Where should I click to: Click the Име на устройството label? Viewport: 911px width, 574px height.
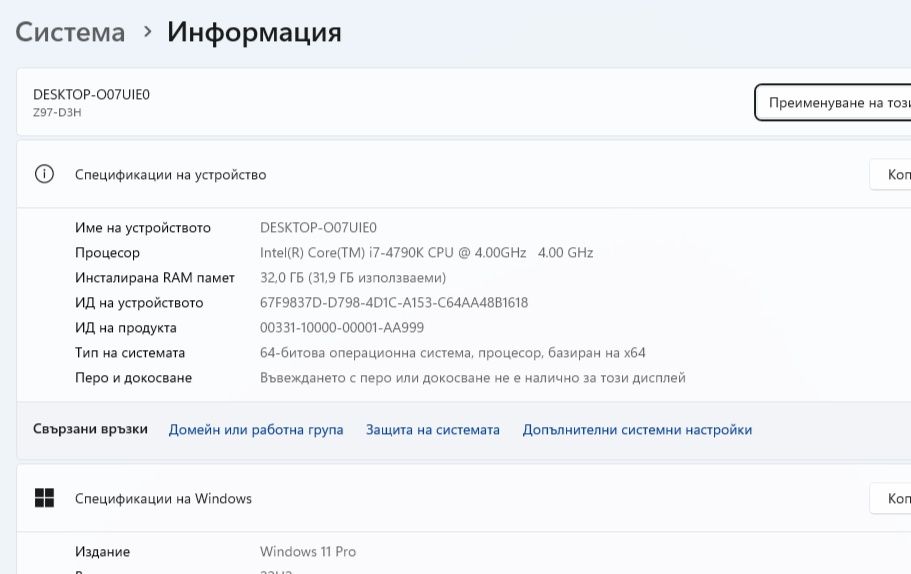coord(143,228)
